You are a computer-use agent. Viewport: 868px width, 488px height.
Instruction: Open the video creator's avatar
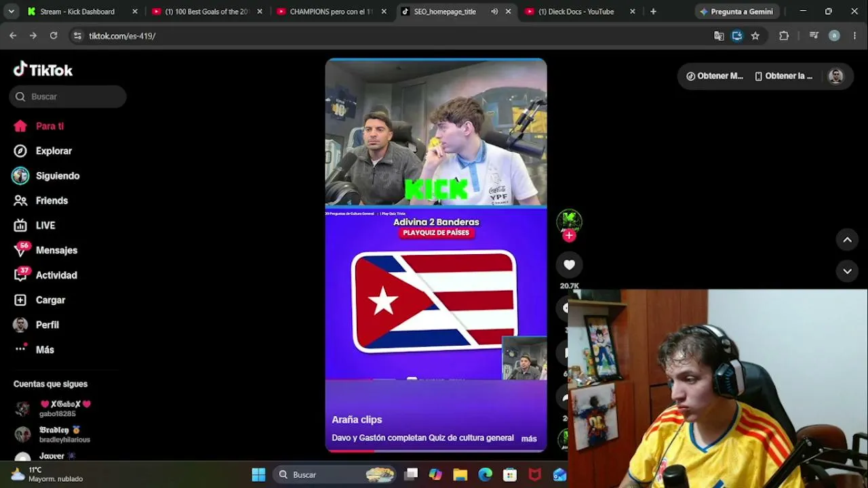point(569,220)
